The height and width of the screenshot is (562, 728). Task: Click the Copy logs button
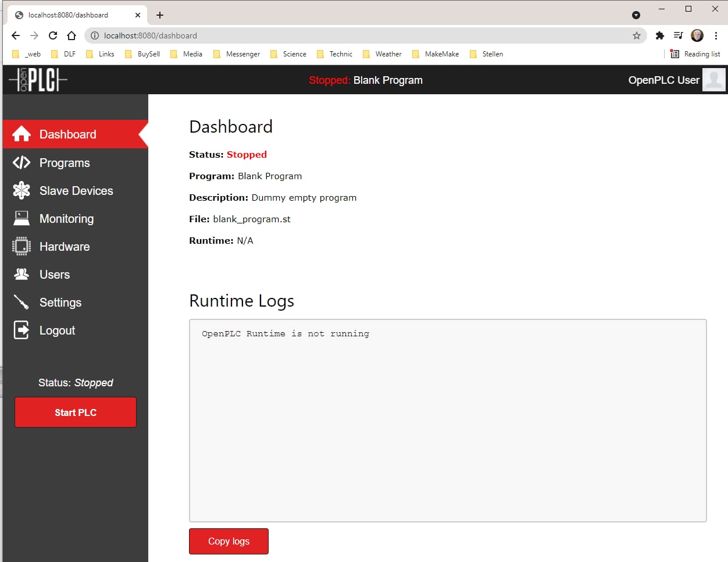point(229,541)
